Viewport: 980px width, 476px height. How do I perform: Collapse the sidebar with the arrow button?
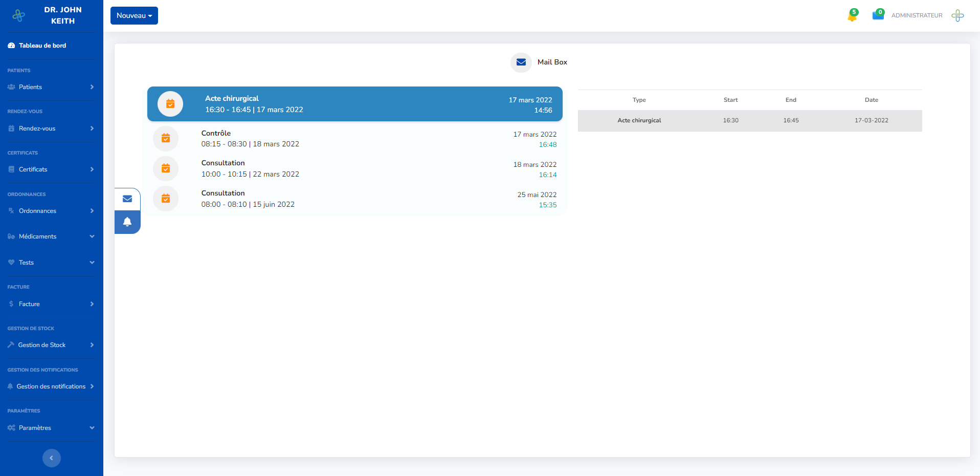[51, 458]
